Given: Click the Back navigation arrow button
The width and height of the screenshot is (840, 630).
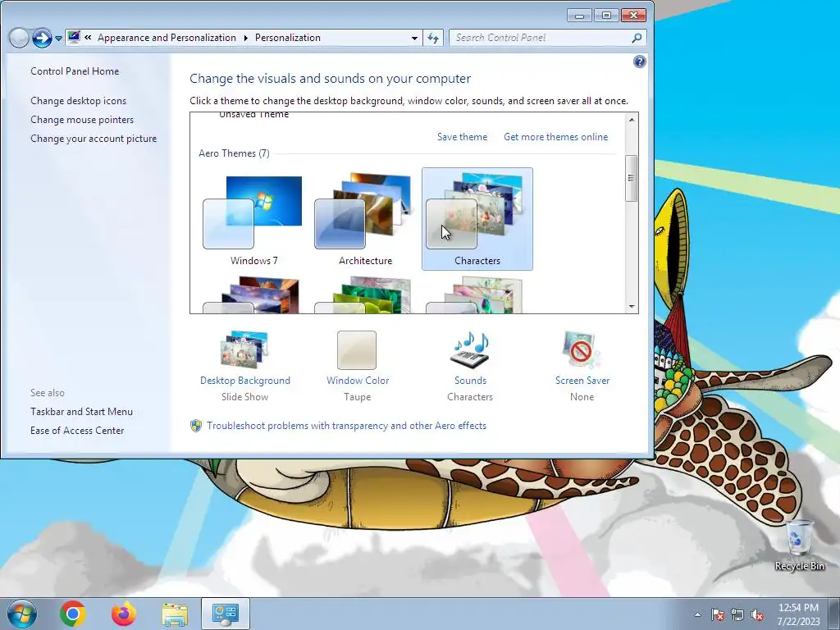Looking at the screenshot, I should (20, 38).
